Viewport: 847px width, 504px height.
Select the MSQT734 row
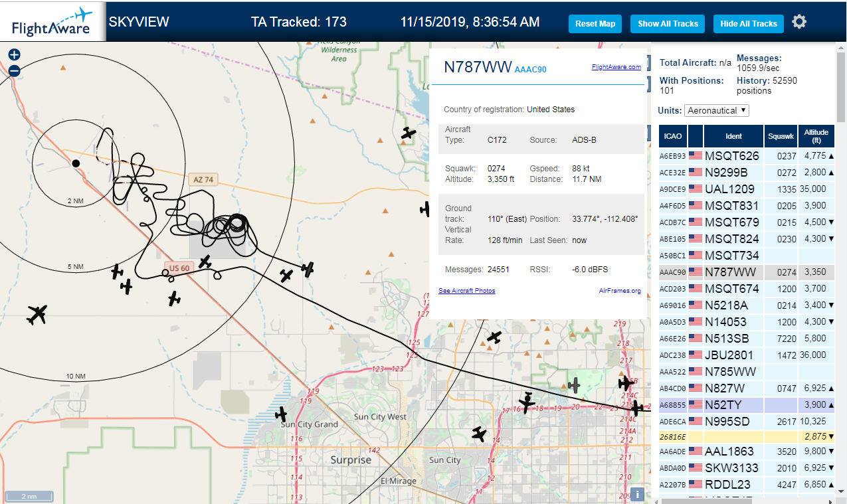747,256
